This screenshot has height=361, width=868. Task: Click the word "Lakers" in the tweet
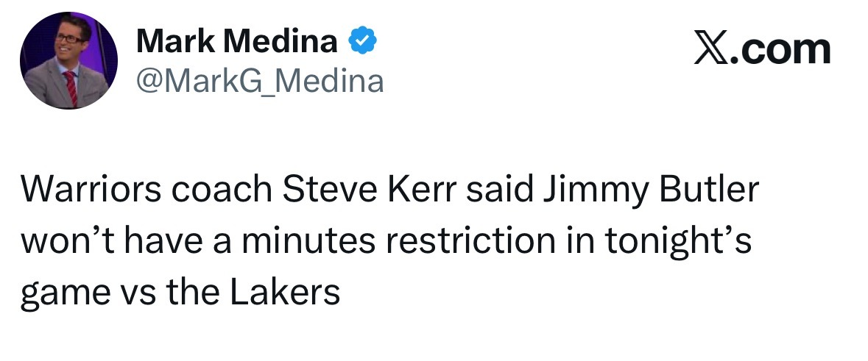(x=285, y=291)
